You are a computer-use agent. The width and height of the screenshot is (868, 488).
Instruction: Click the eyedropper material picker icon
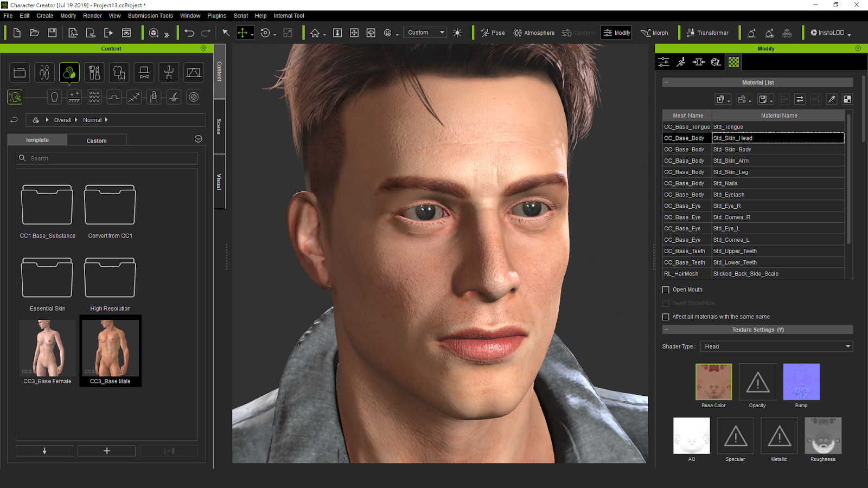pos(831,99)
